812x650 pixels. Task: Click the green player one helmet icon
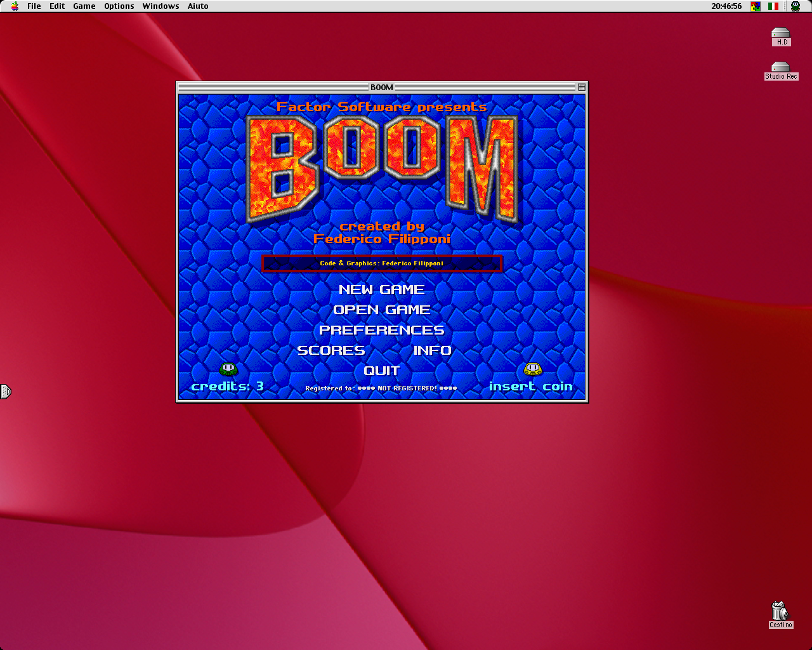coord(228,369)
